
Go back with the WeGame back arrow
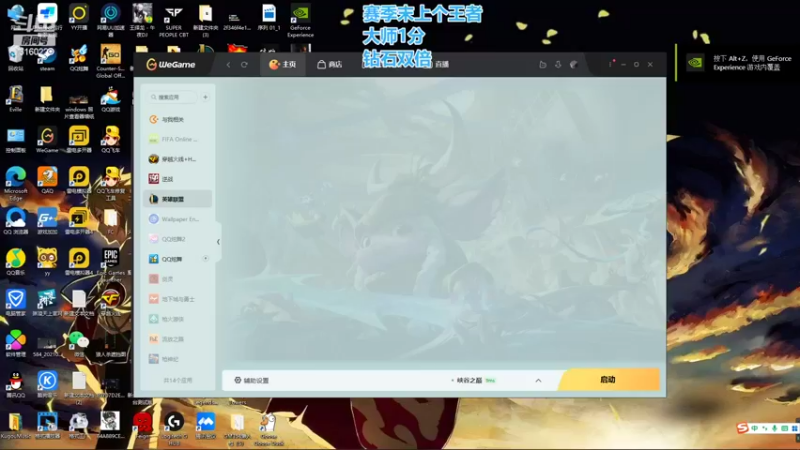tap(228, 65)
